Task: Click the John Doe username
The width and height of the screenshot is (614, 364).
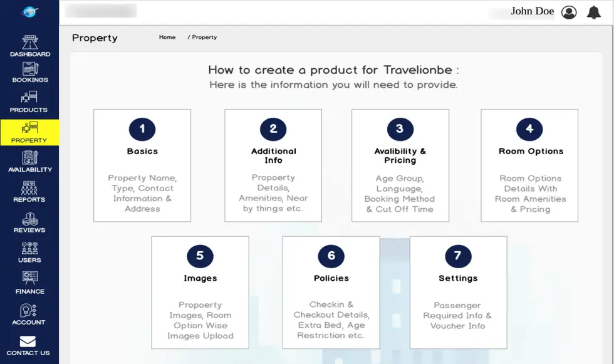Action: 532,11
